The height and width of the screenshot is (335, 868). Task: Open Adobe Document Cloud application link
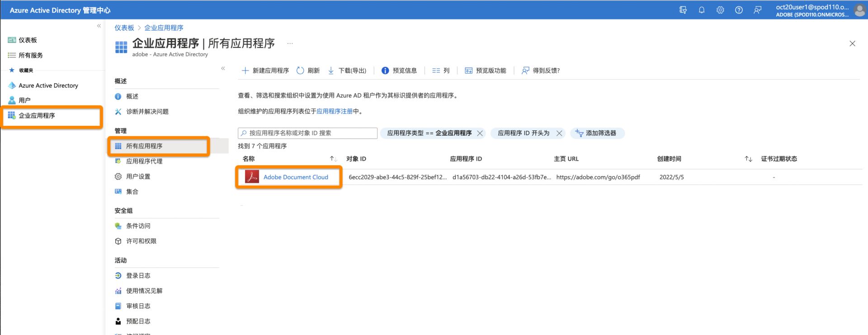pos(296,177)
